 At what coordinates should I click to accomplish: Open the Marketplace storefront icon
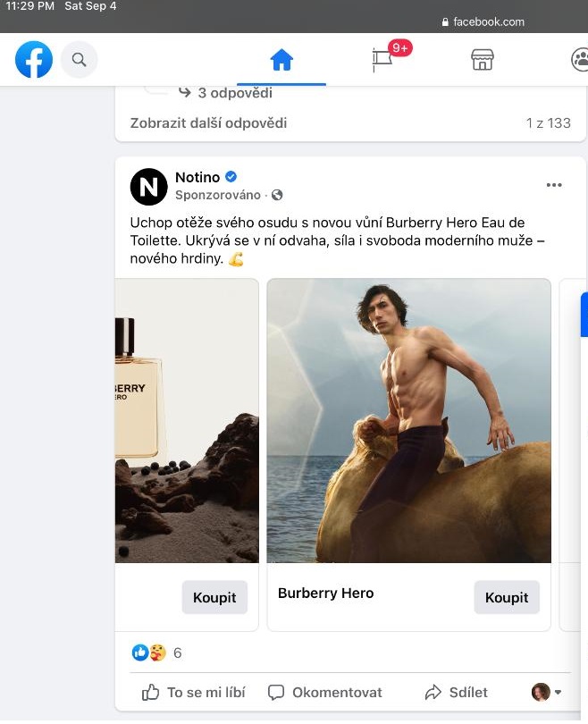click(x=482, y=60)
